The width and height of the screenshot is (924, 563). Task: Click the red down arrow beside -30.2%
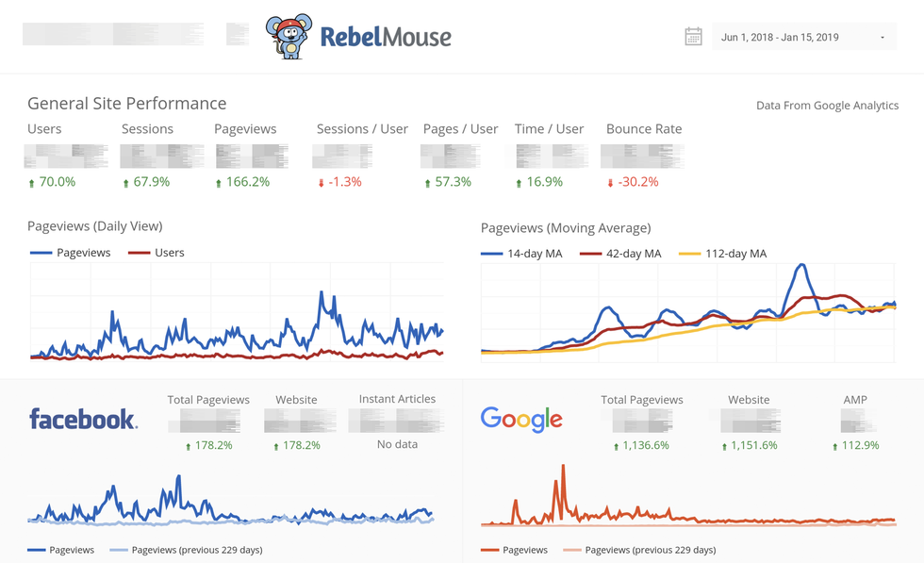(x=610, y=183)
